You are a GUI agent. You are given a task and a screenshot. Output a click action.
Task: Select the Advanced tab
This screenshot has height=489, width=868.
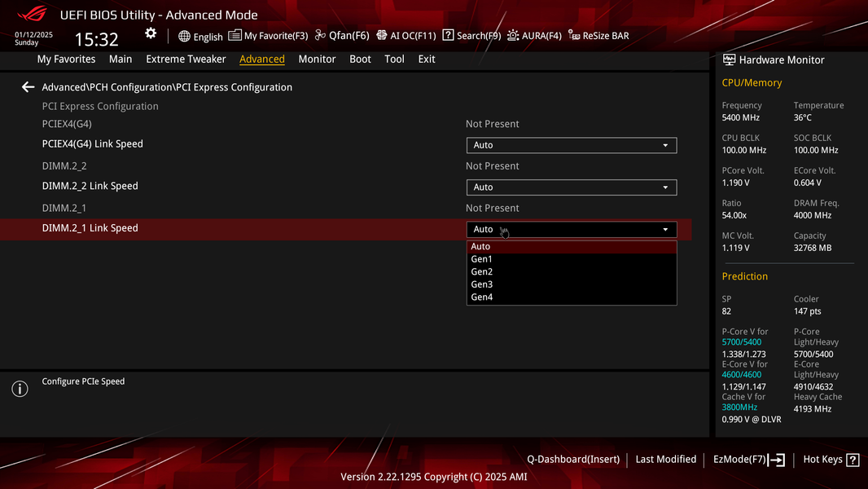click(x=262, y=59)
